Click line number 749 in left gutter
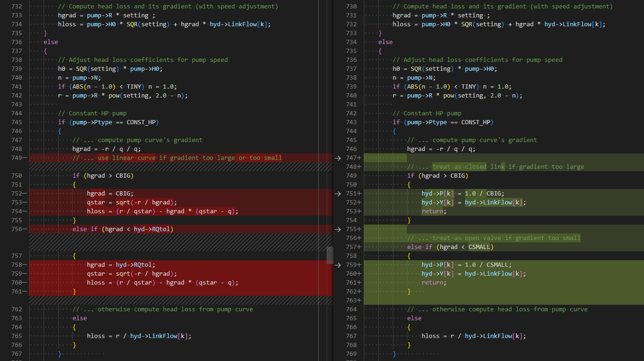 (16, 158)
